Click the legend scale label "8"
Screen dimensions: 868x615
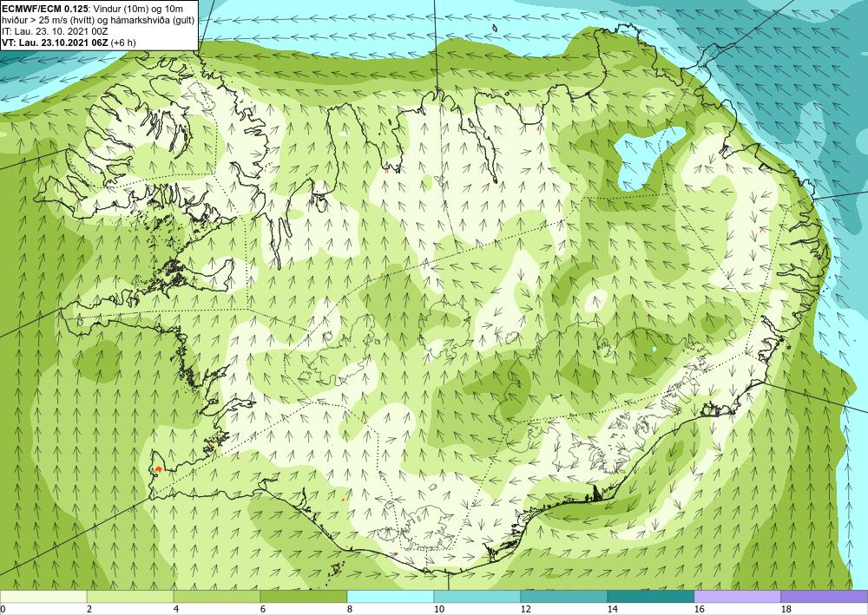click(x=351, y=609)
